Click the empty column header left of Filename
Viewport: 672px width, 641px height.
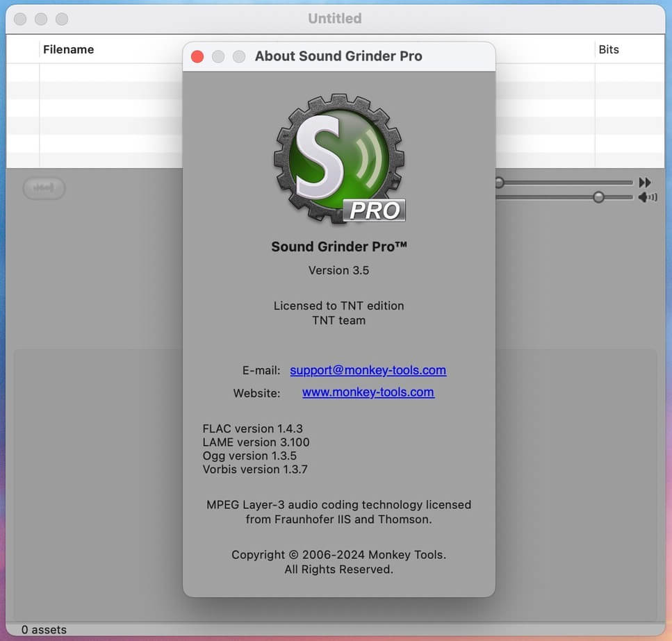pyautogui.click(x=23, y=49)
